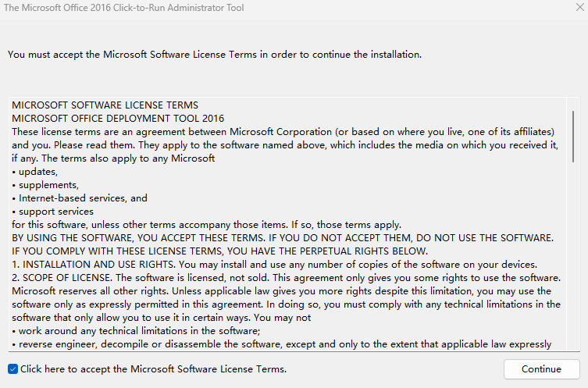This screenshot has width=588, height=388.
Task: Click the MICROSOFT SOFTWARE LICENSE TERMS heading
Action: [105, 105]
